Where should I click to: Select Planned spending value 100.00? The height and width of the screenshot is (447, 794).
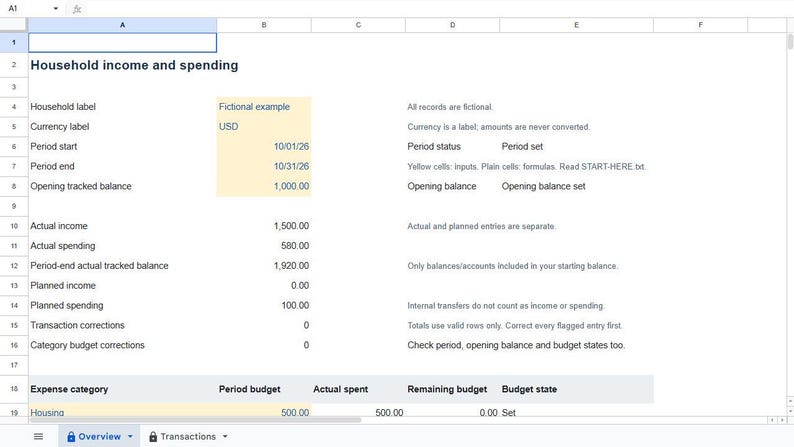click(264, 305)
